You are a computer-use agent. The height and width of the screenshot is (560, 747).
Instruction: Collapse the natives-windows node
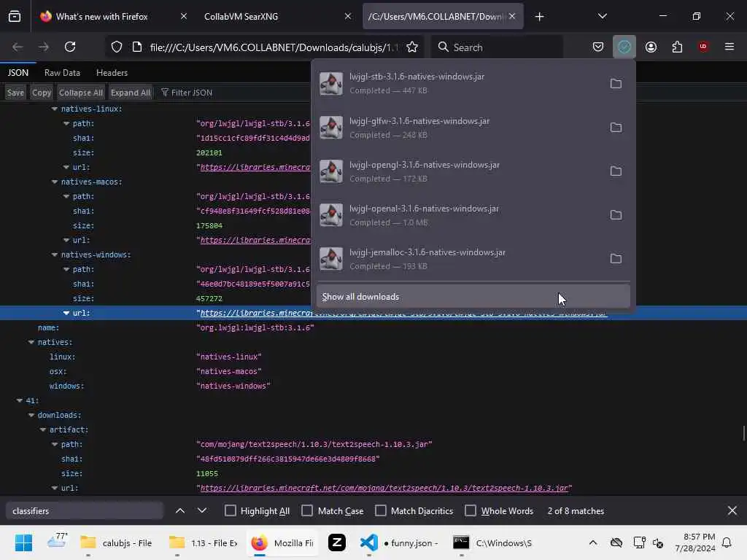(x=55, y=254)
